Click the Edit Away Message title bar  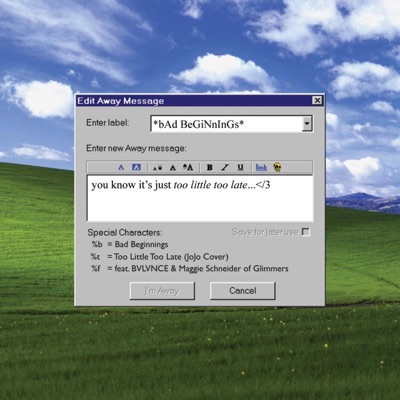click(x=199, y=101)
